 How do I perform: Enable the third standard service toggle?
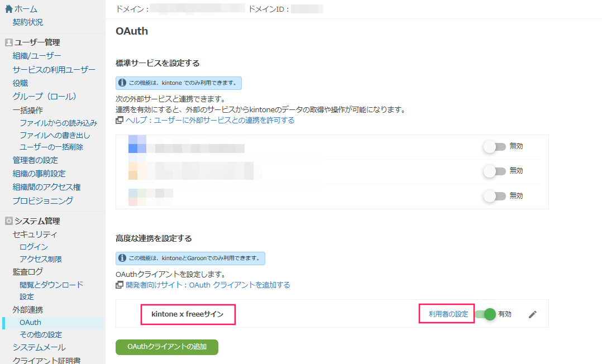495,196
